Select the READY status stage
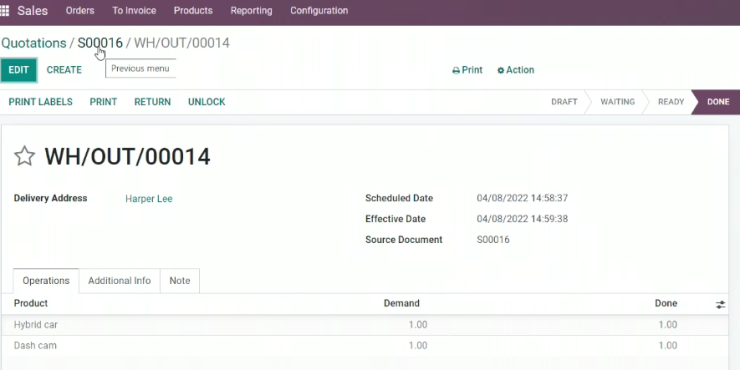740x370 pixels. click(671, 102)
